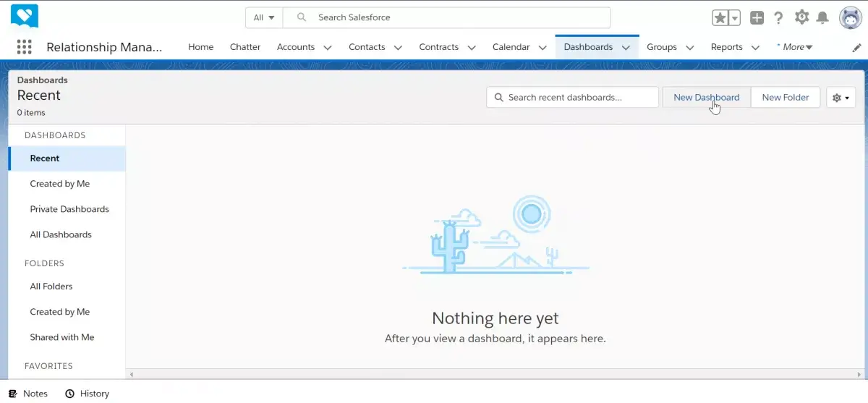Go to the Home tab

point(200,47)
